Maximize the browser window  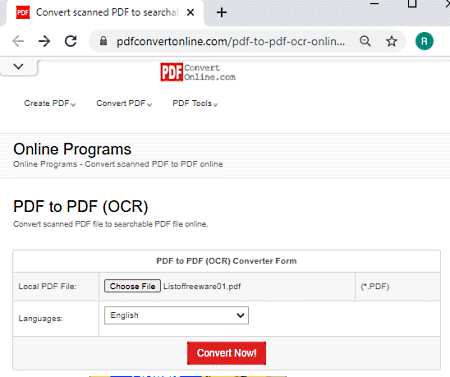[x=412, y=3]
